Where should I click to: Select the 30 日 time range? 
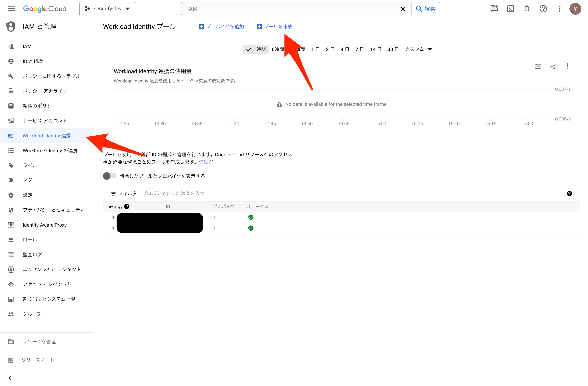[393, 50]
